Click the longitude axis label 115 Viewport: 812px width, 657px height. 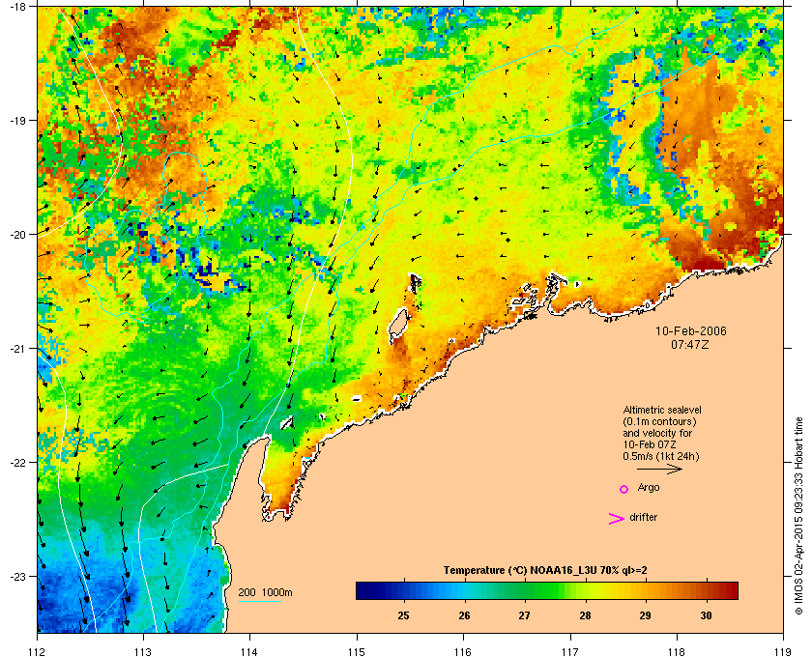coord(357,651)
